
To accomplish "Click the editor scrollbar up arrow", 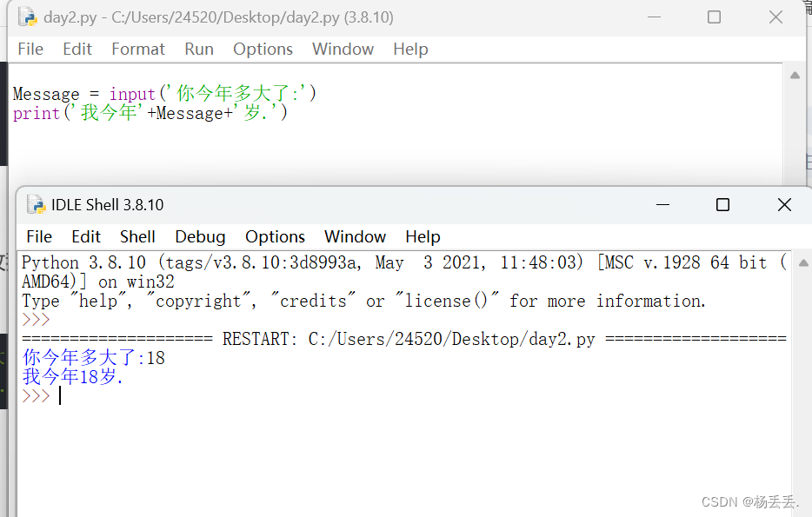I will pos(795,76).
